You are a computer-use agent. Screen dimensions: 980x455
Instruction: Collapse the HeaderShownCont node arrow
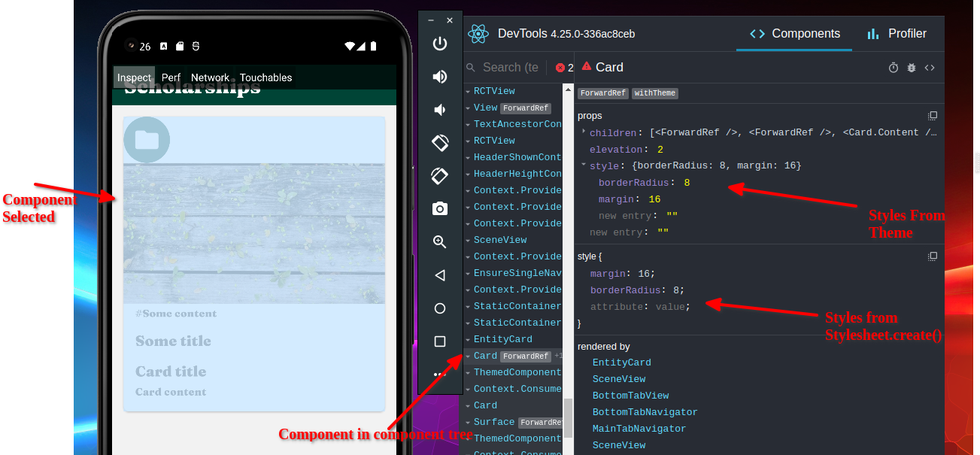(468, 158)
